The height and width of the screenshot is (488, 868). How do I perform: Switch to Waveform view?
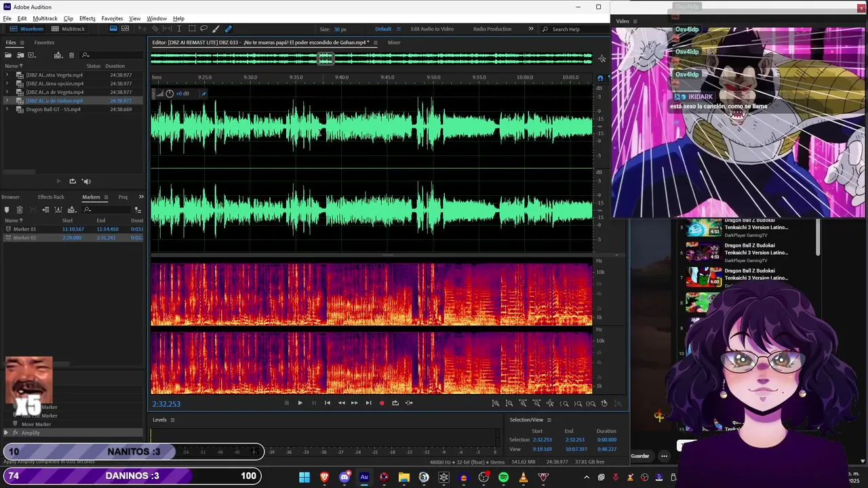26,29
